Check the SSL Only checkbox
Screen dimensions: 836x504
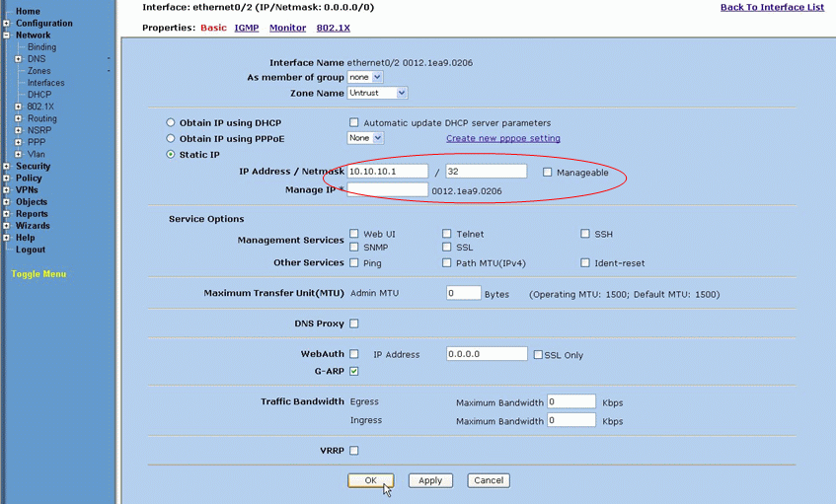539,355
